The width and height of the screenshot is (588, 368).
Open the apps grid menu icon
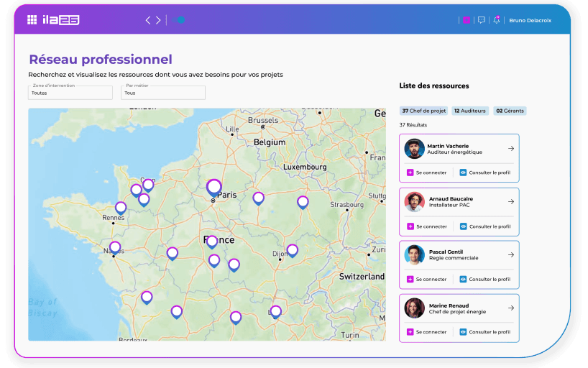tap(32, 20)
